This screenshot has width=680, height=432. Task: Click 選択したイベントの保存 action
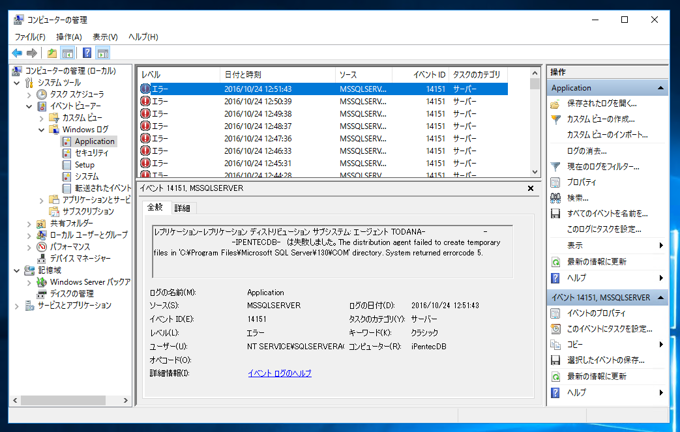click(x=605, y=360)
